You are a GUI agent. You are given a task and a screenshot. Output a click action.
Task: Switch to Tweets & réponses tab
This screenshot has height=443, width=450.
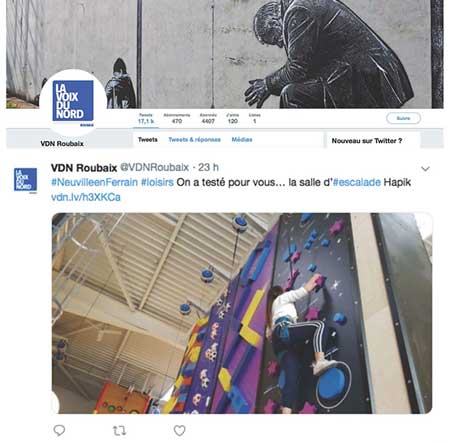pos(194,140)
